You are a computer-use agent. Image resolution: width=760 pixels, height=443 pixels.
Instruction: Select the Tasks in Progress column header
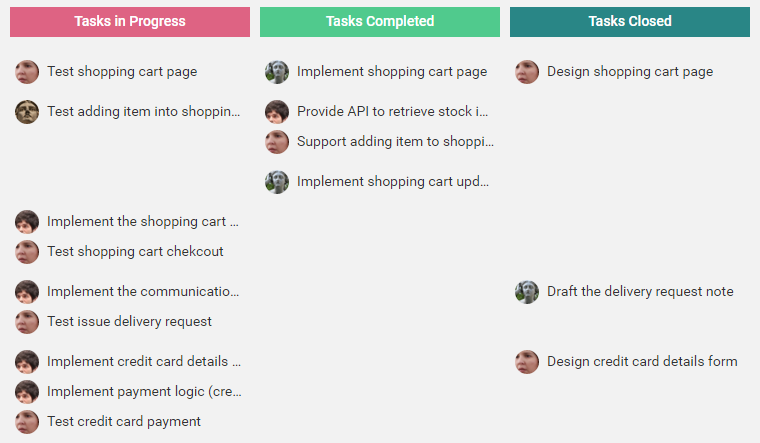(x=130, y=22)
